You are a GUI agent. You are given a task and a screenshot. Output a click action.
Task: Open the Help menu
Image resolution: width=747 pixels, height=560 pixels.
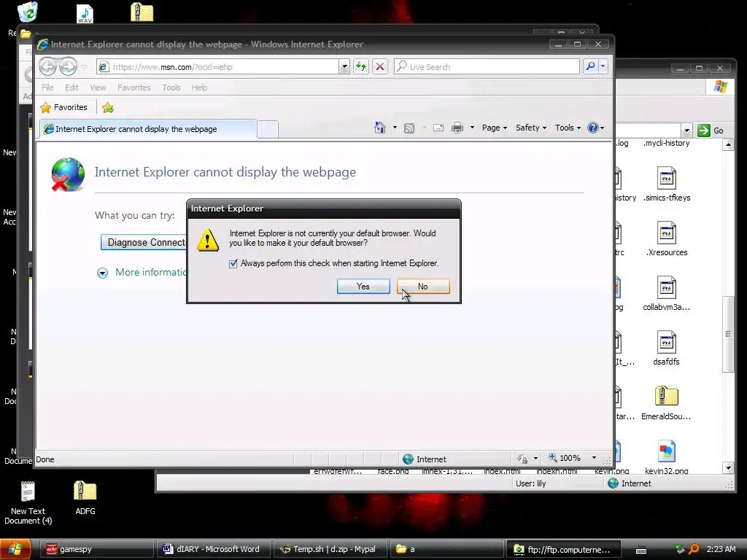[x=199, y=87]
